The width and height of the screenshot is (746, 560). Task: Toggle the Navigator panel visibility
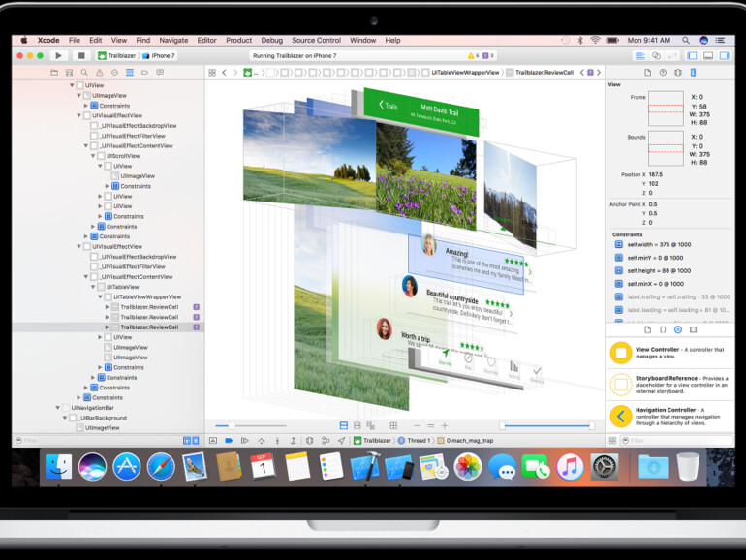point(693,56)
